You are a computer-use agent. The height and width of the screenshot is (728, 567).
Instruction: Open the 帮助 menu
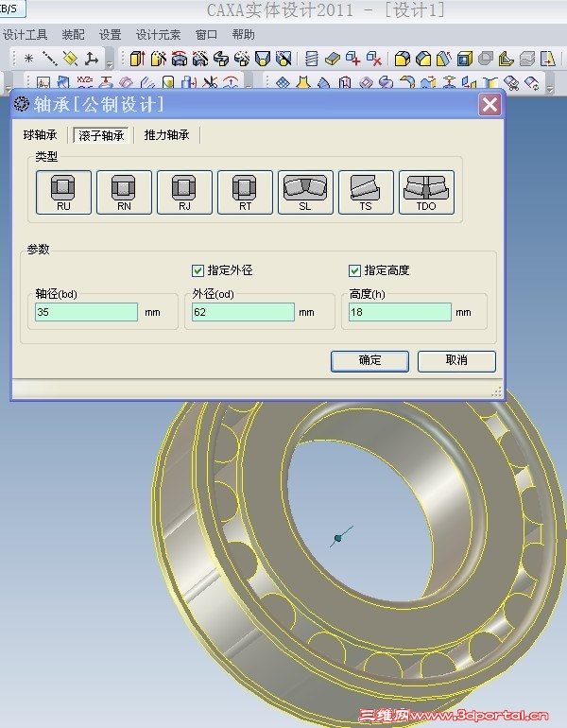point(244,35)
